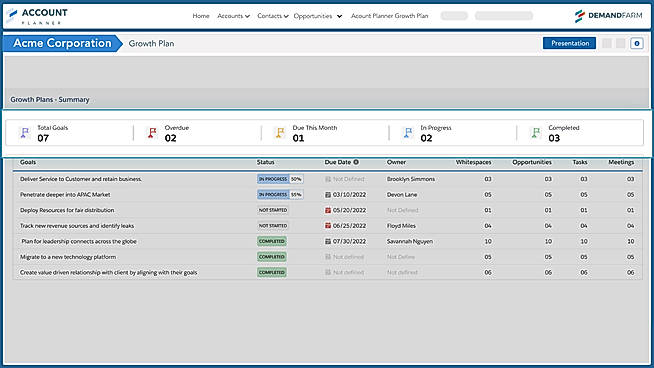This screenshot has width=654, height=368.
Task: Click the notification counter box showing 0
Action: (636, 43)
